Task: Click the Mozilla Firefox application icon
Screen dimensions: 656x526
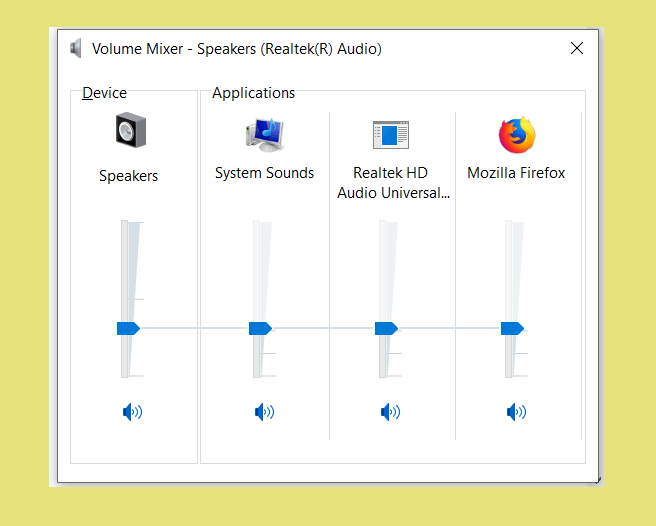Action: pos(517,135)
